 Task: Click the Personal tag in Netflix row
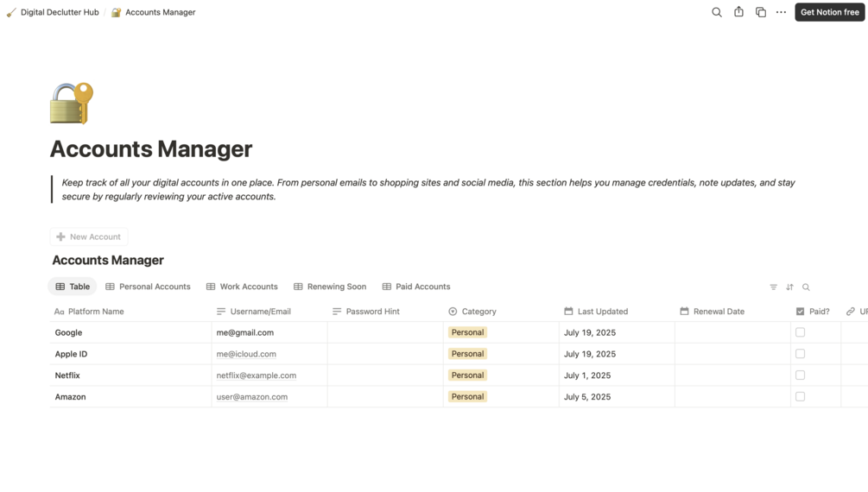[x=468, y=375]
